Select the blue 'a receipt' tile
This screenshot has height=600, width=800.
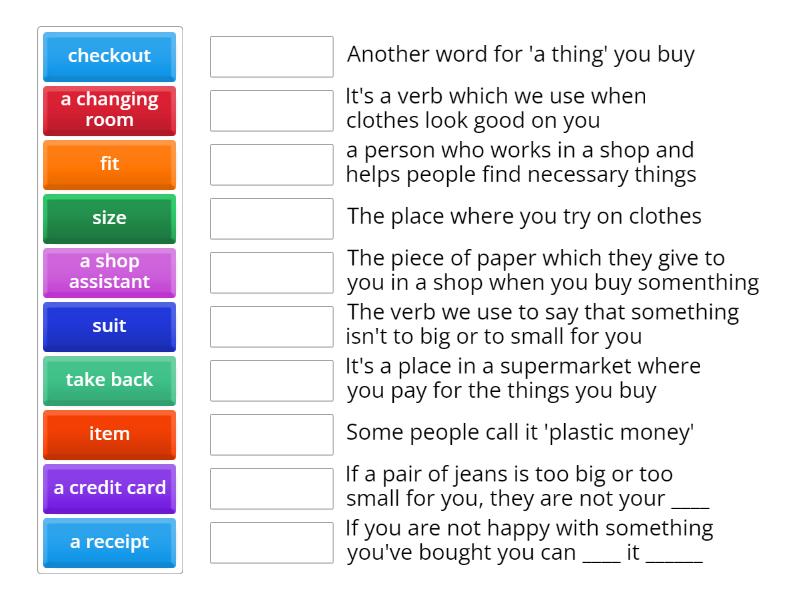tap(109, 542)
